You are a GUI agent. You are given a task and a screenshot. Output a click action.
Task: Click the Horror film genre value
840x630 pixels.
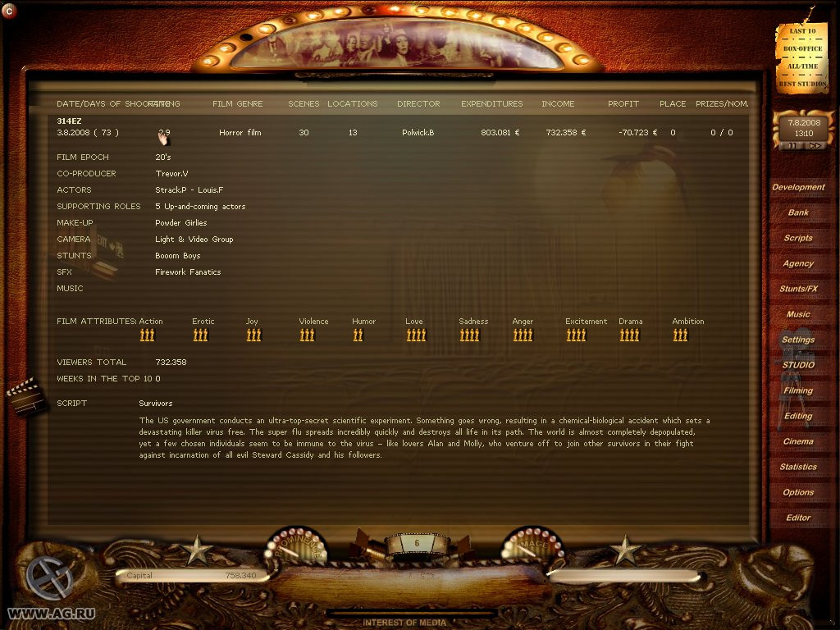click(x=240, y=132)
